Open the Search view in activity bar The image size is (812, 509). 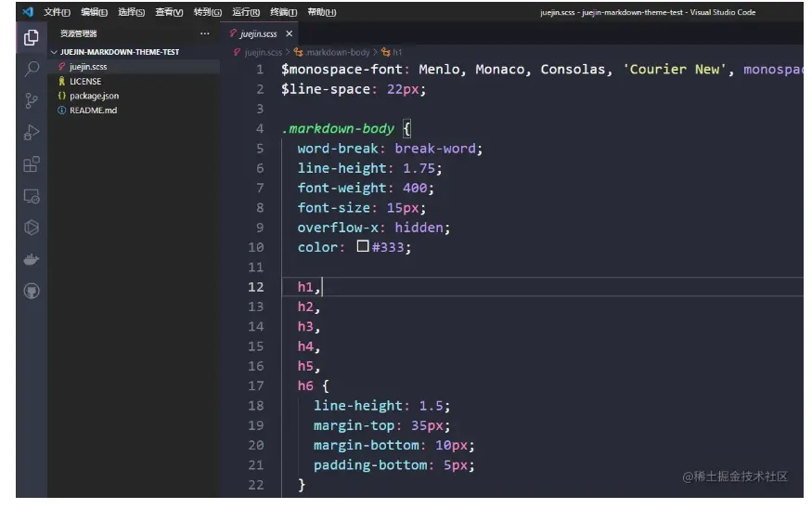pyautogui.click(x=32, y=69)
